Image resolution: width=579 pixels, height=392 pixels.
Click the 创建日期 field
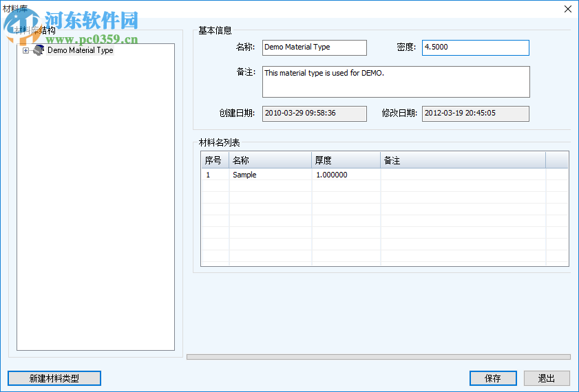[314, 113]
